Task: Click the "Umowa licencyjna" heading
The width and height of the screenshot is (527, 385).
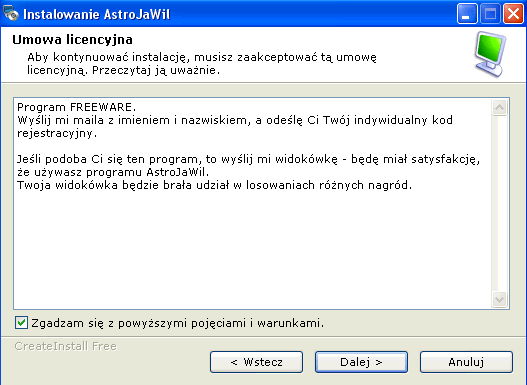Action: (73, 40)
